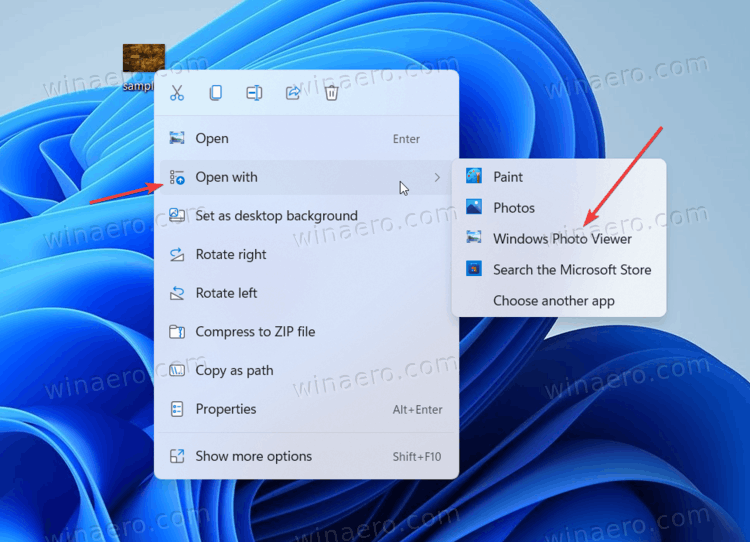Click the Properties icon
Screen dimensions: 750x542
coord(177,409)
